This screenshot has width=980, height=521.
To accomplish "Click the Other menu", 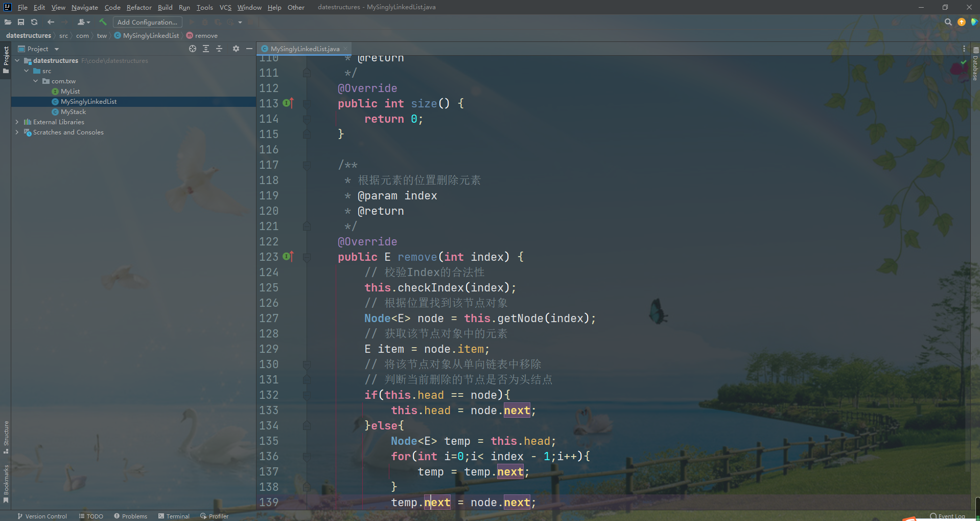I will (296, 7).
